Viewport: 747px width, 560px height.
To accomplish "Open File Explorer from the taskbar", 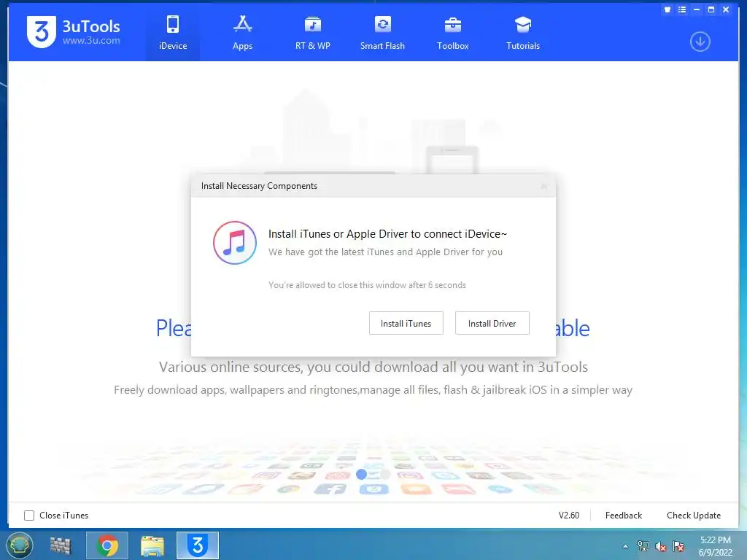I will coord(152,545).
